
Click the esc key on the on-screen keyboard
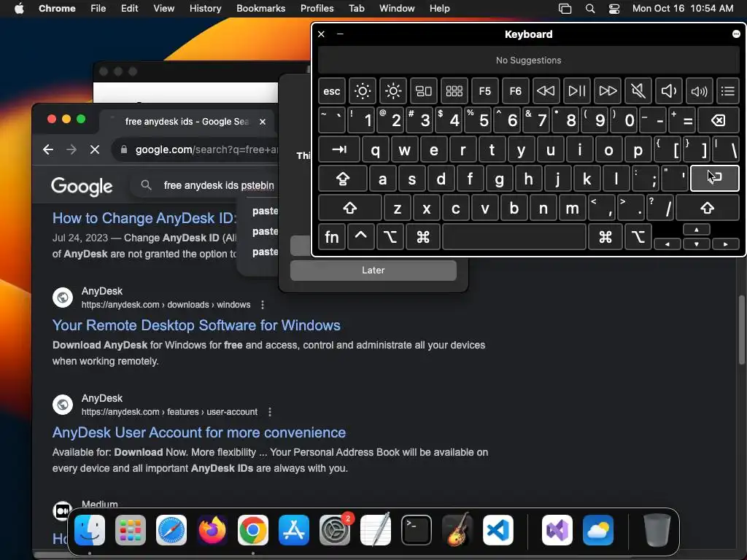(x=332, y=91)
